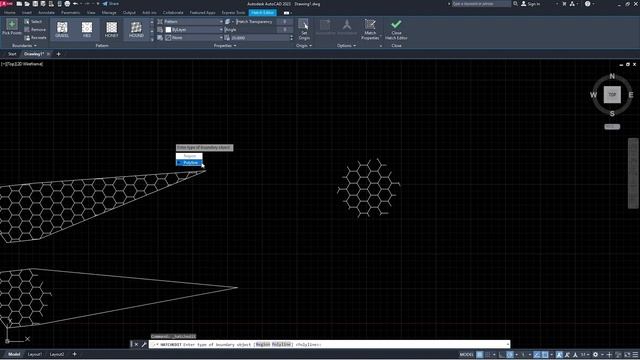
Task: Click the hatch pattern scale field
Action: (259, 38)
